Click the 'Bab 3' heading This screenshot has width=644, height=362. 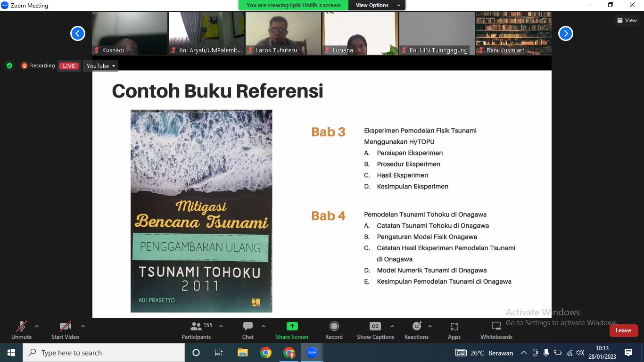[x=328, y=132]
